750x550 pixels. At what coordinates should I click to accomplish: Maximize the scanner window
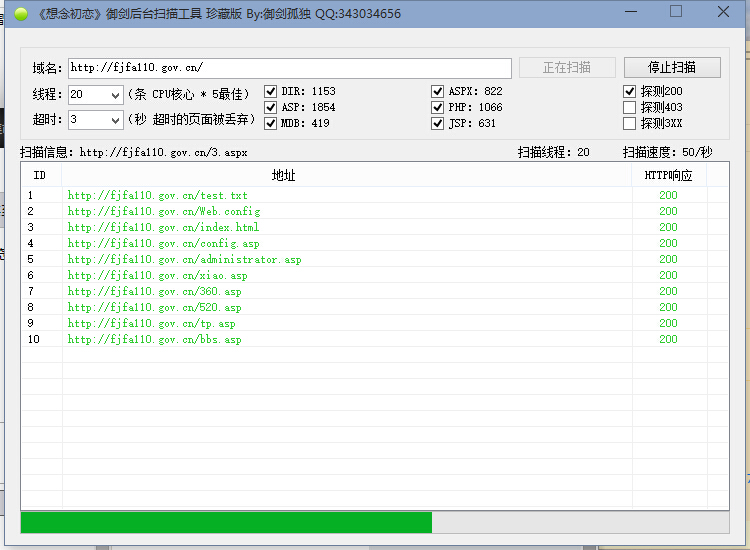pyautogui.click(x=676, y=11)
